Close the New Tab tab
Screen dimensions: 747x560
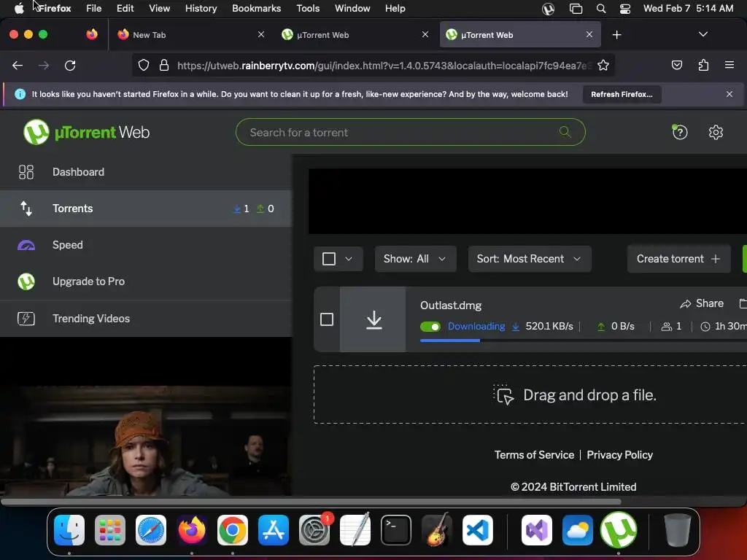point(261,35)
